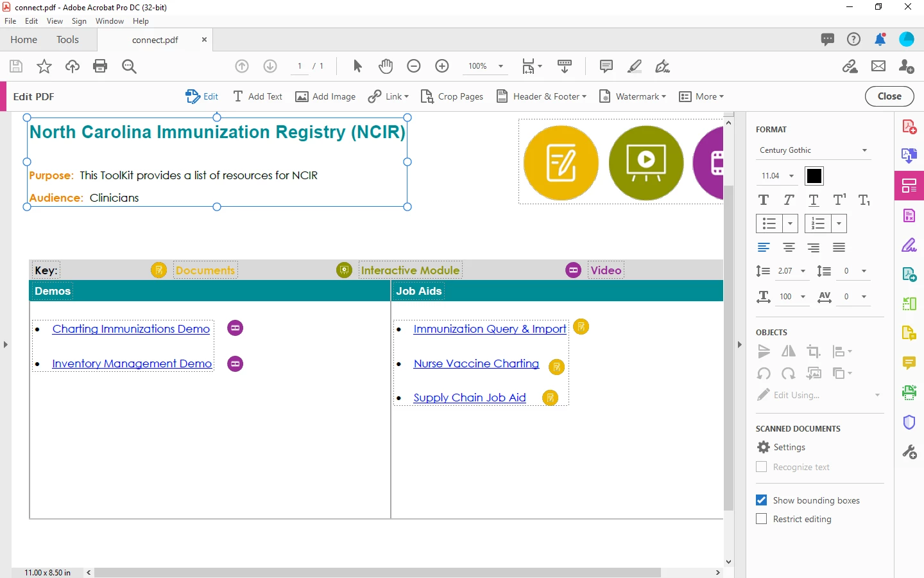Toggle Show bounding boxes checkbox
Screen dimensions: 924x578
[x=762, y=500]
